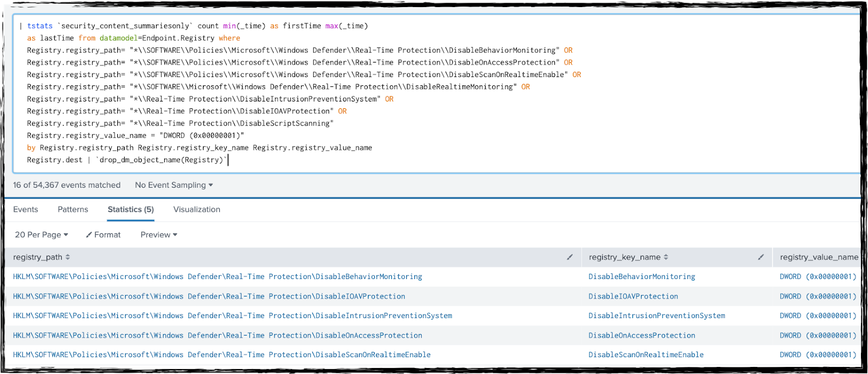This screenshot has width=868, height=374.
Task: Click the pencil icon in registry_path header
Action: coord(570,257)
